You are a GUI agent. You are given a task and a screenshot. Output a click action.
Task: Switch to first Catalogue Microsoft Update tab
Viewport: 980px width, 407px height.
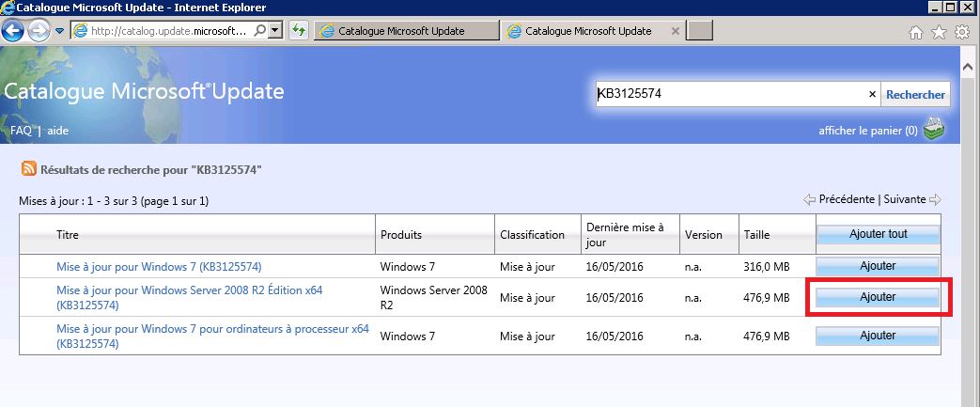point(406,31)
